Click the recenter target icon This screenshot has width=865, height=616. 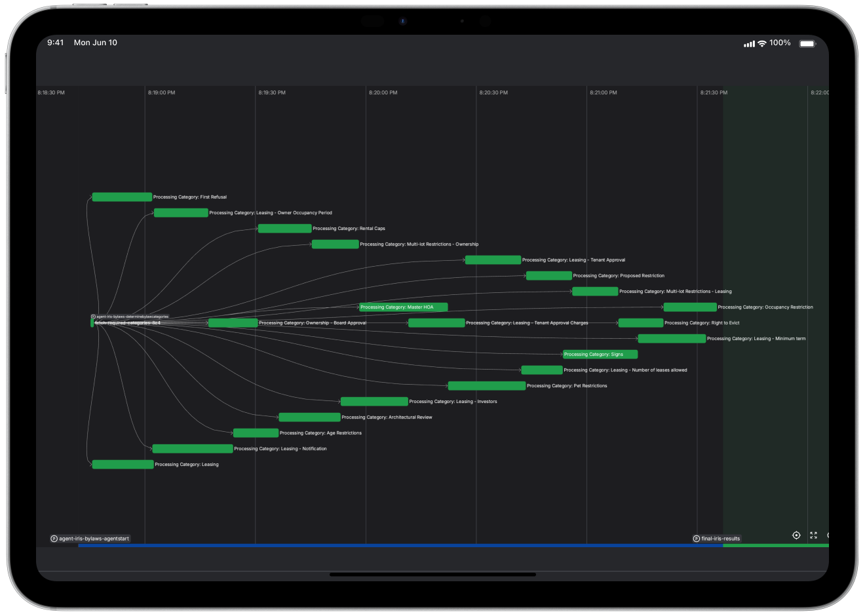796,535
